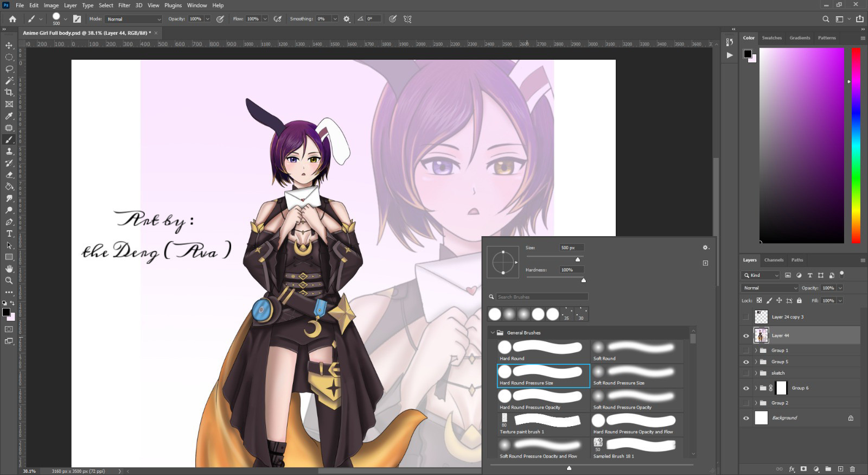Viewport: 868px width, 475px height.
Task: Show Layer 24 copy 3 visibility
Action: (746, 317)
